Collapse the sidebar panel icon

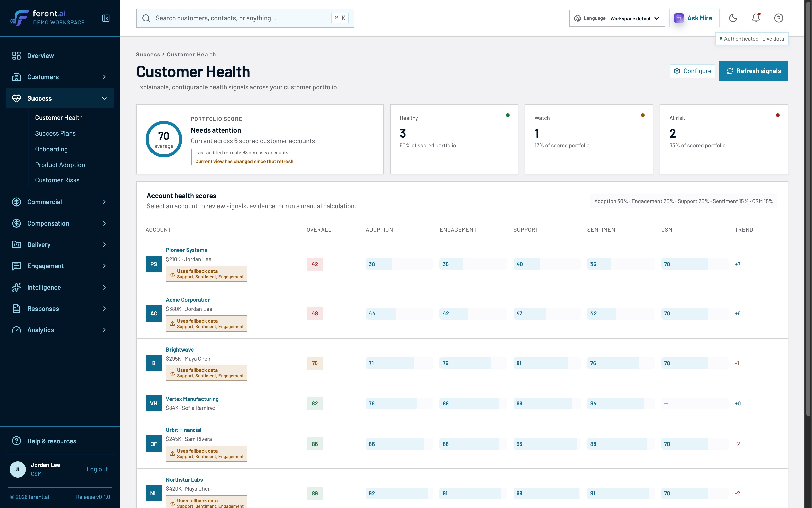coord(106,18)
